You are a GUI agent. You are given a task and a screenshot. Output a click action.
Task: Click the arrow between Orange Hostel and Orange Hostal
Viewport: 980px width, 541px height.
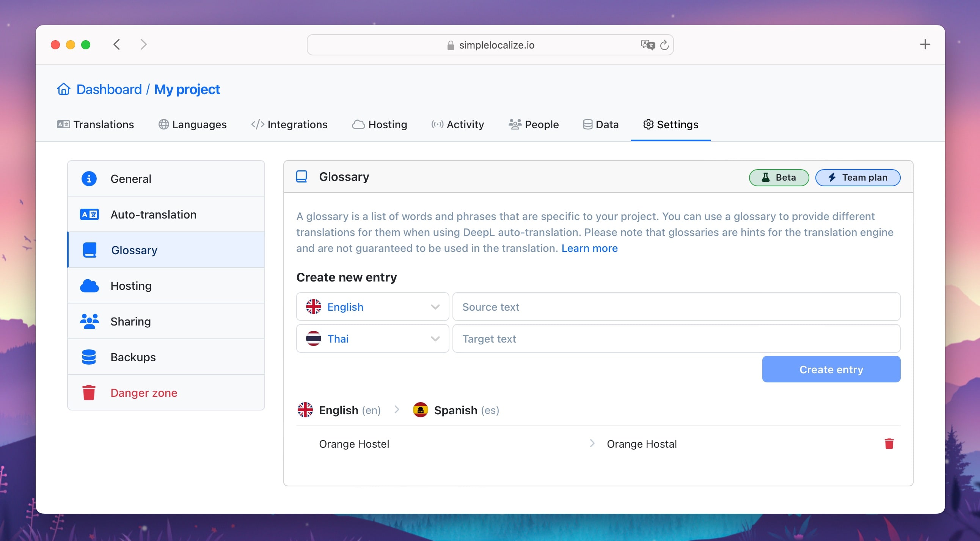tap(592, 443)
